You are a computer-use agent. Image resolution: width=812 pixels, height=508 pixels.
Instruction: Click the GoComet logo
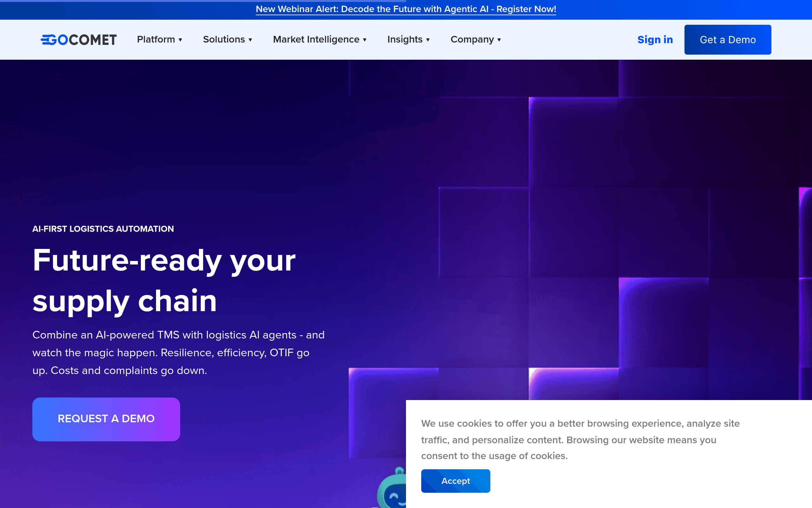(x=79, y=40)
